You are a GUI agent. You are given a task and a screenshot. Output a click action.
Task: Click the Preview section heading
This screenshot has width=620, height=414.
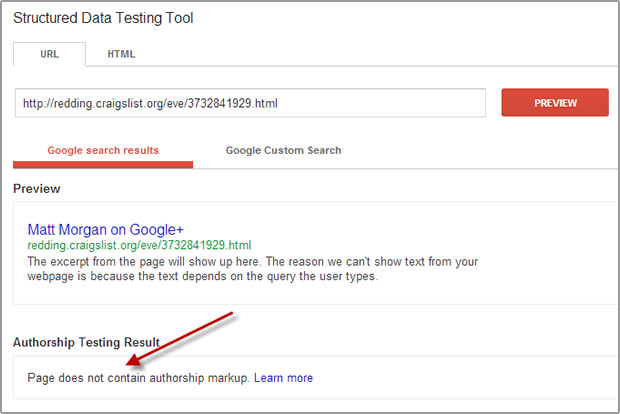tap(37, 189)
